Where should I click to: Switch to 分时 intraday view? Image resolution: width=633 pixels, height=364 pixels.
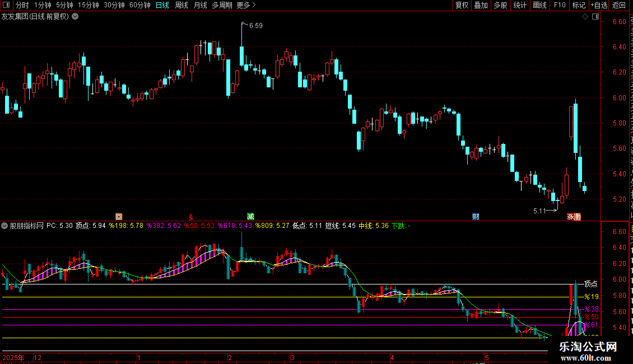22,5
